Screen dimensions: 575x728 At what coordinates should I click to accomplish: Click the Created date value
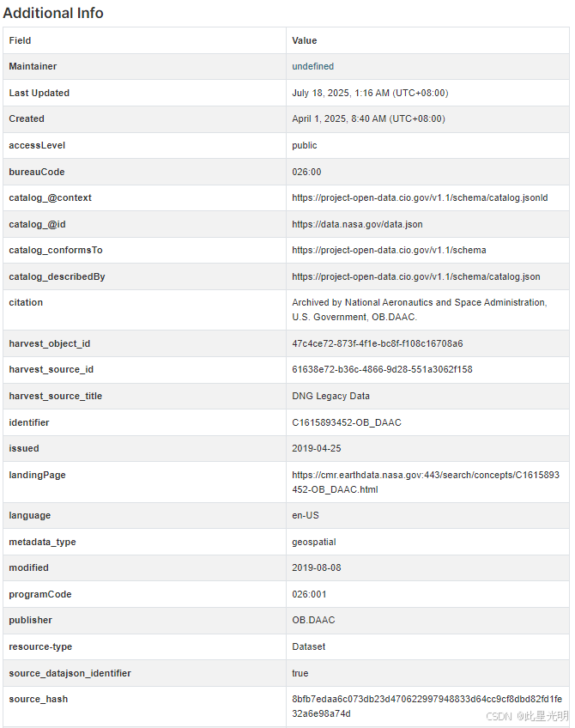pos(368,118)
